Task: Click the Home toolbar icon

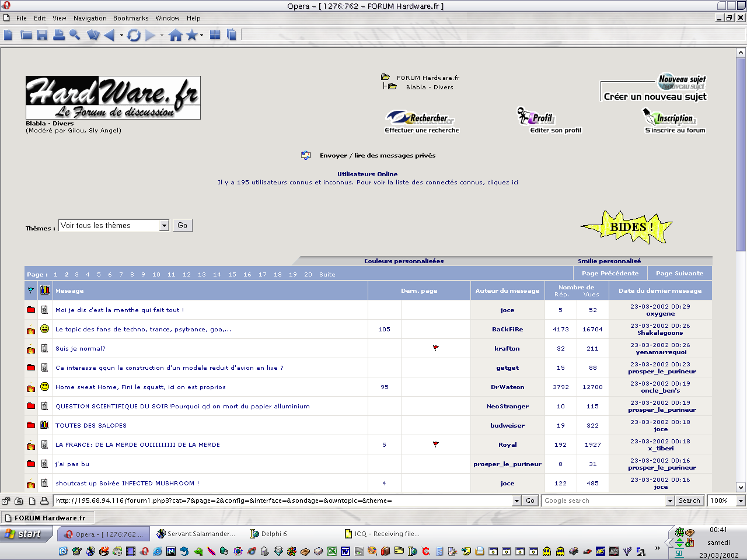Action: [175, 36]
